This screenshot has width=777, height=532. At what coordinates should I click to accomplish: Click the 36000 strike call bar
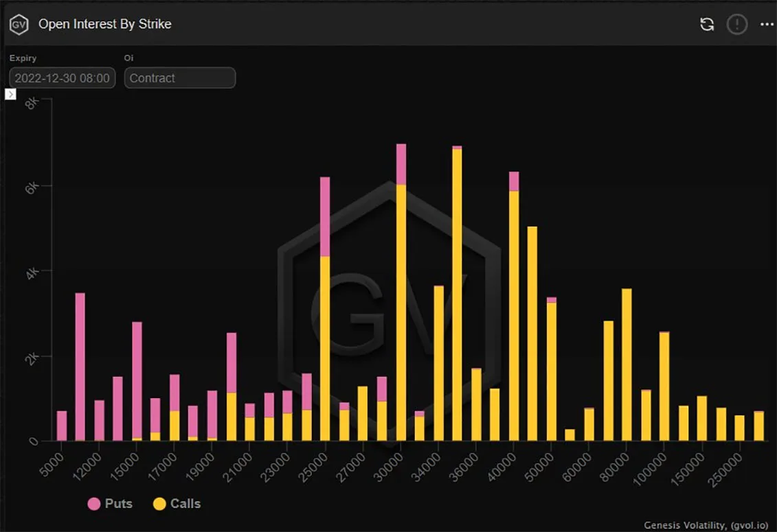click(x=476, y=405)
